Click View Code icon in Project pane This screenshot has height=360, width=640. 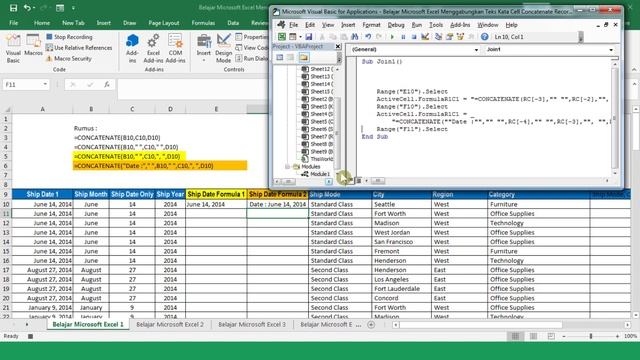[x=280, y=58]
